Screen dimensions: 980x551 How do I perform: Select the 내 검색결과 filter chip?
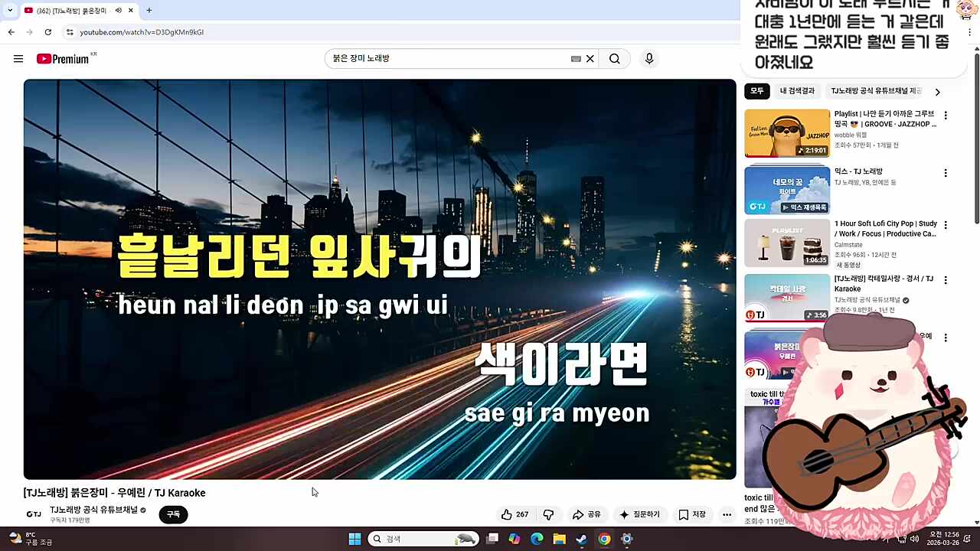(797, 91)
